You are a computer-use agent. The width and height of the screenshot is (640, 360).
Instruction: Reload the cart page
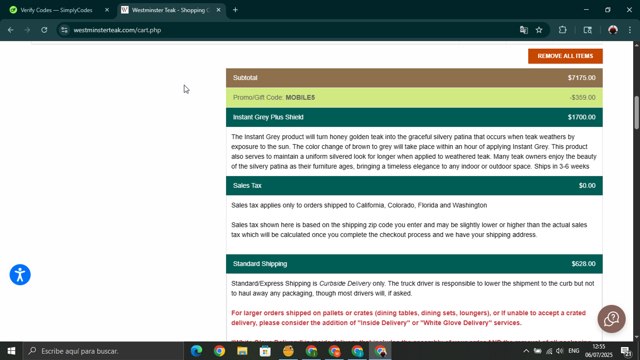point(44,30)
